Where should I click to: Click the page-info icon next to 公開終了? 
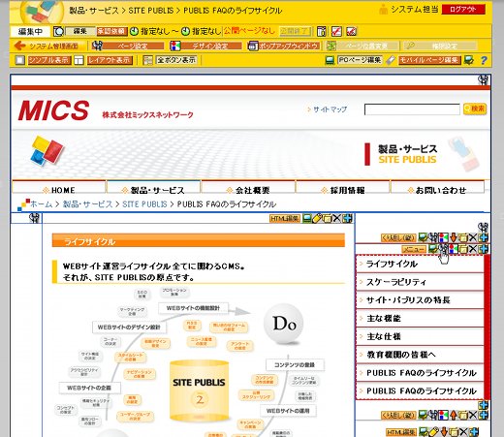pos(322,31)
